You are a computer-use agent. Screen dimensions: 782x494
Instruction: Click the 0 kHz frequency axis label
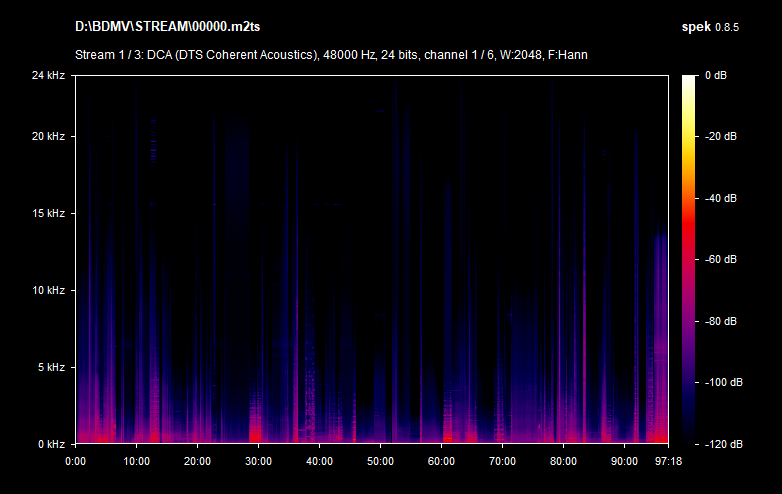(50, 443)
